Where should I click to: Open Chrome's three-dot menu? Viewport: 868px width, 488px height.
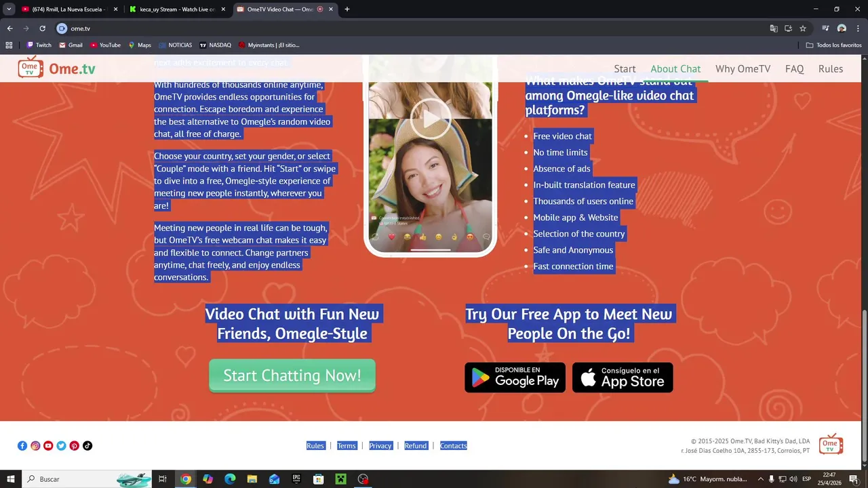(857, 28)
